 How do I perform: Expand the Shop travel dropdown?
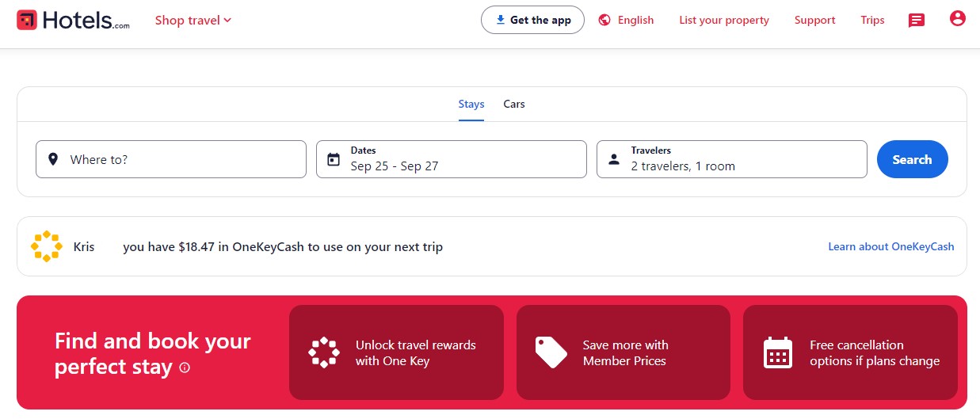(x=193, y=21)
